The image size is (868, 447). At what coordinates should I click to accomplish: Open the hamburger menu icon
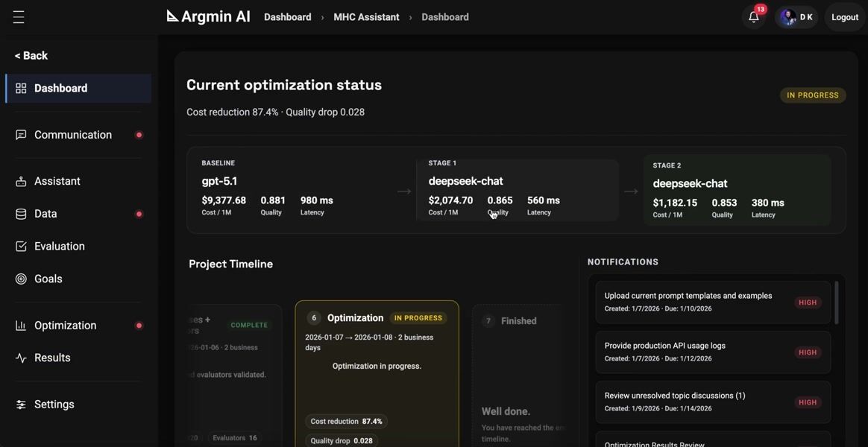pos(19,17)
